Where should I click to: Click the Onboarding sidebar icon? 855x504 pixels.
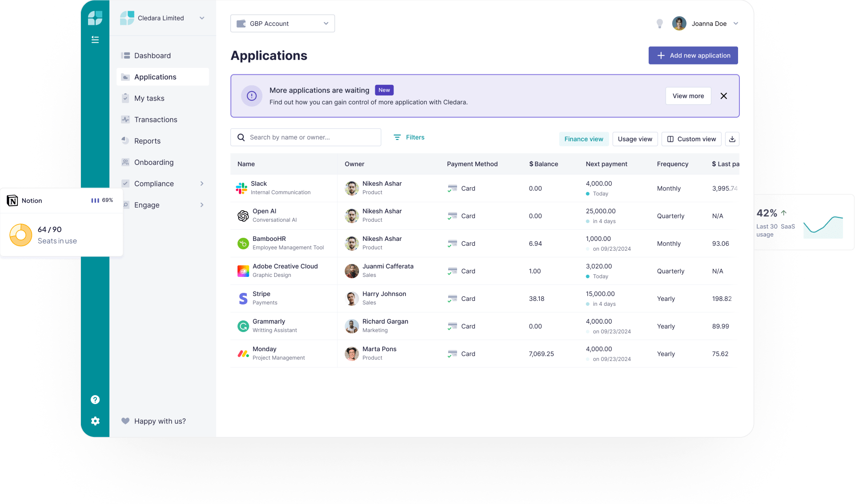coord(125,162)
